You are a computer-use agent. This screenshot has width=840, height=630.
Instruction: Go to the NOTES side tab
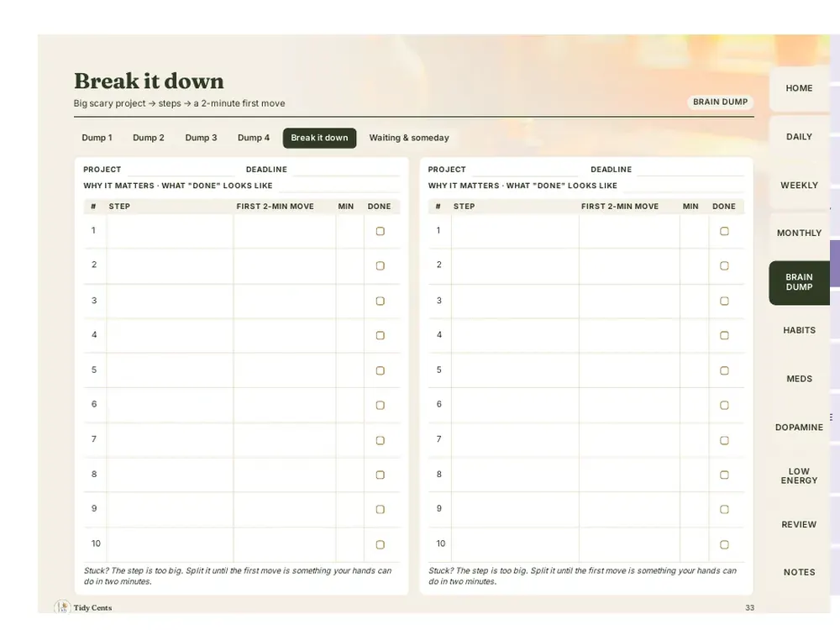coord(799,573)
